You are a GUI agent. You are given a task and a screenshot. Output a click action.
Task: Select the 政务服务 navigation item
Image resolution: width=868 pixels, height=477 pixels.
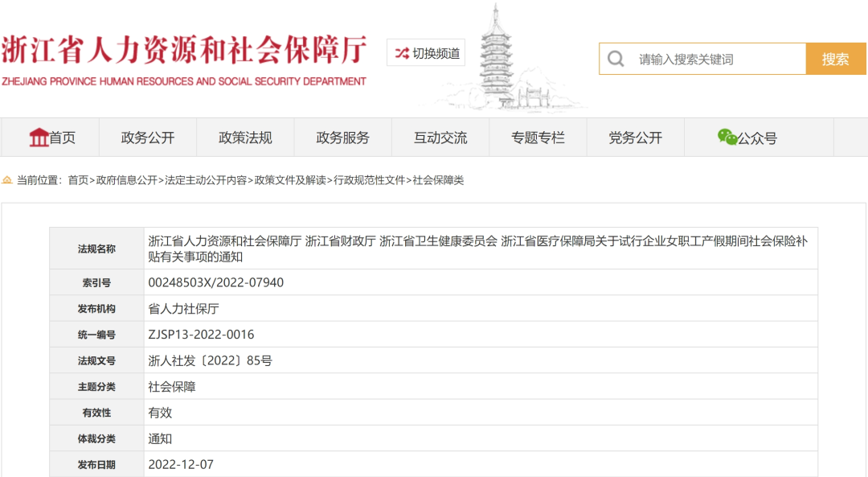(343, 138)
